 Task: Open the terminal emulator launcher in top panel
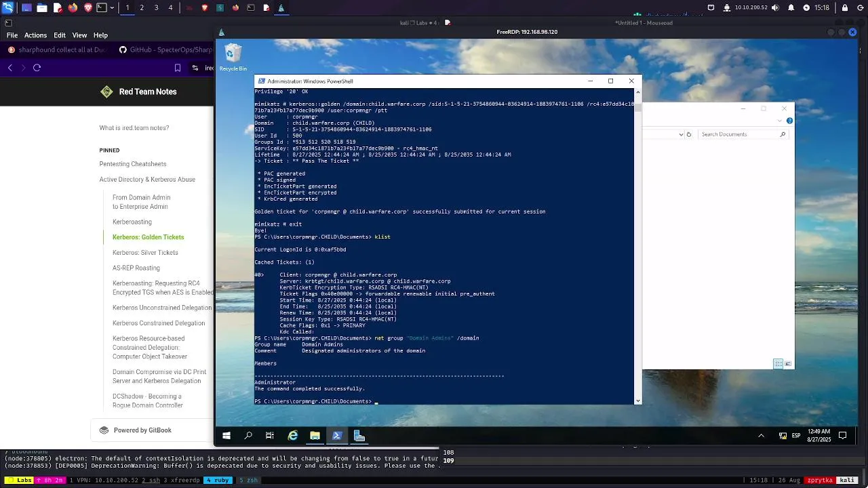(x=102, y=7)
